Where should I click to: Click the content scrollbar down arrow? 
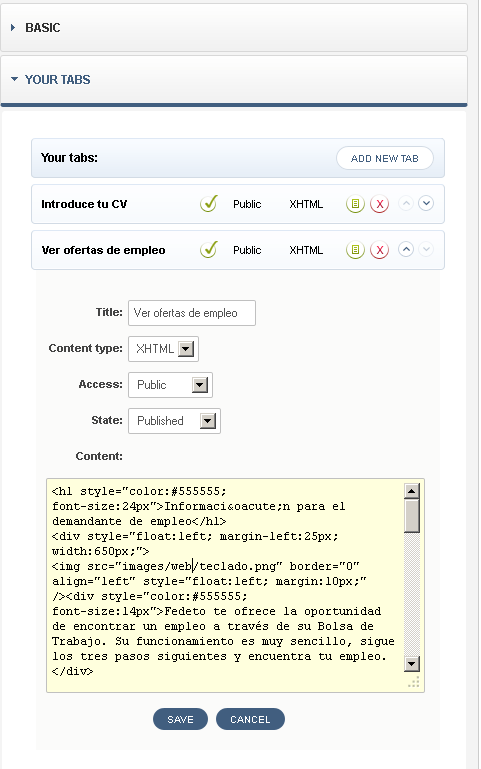coord(411,664)
